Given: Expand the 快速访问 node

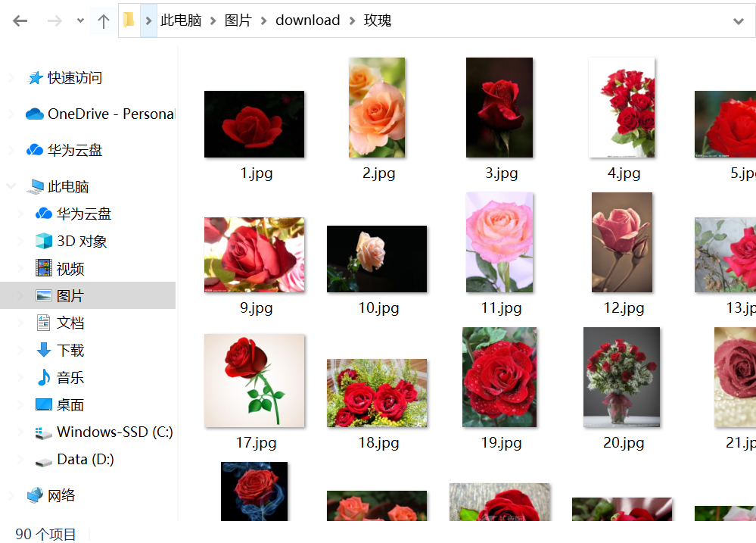Looking at the screenshot, I should coord(11,78).
